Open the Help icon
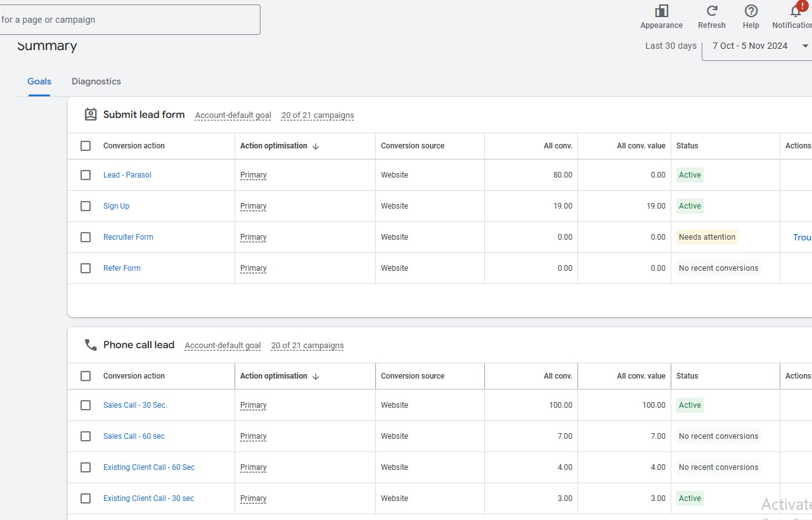 (x=751, y=12)
